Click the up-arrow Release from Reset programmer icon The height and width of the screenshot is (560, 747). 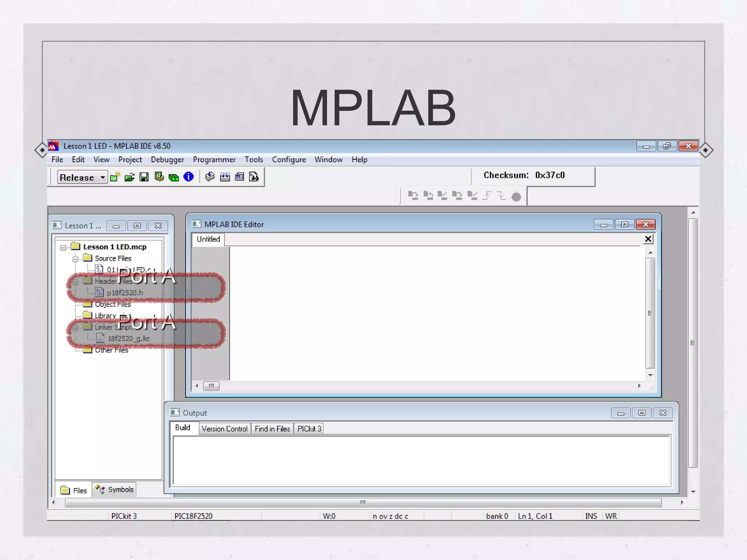point(487,196)
